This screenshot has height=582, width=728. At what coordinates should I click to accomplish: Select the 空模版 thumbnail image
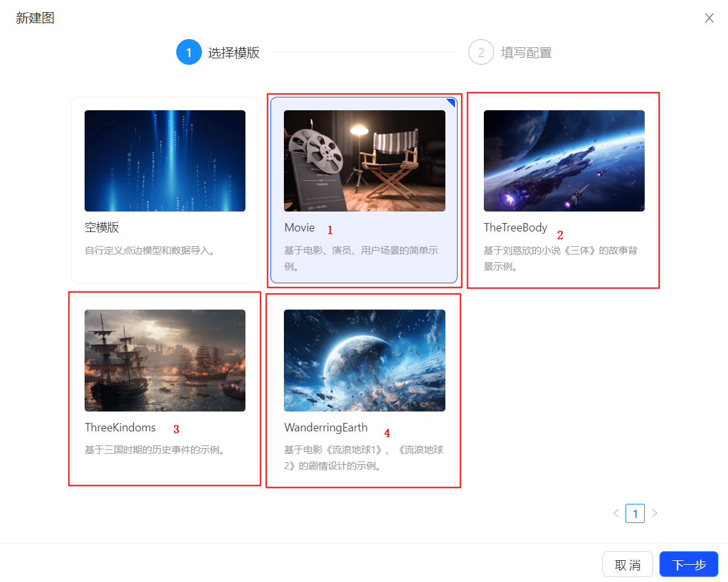point(165,161)
